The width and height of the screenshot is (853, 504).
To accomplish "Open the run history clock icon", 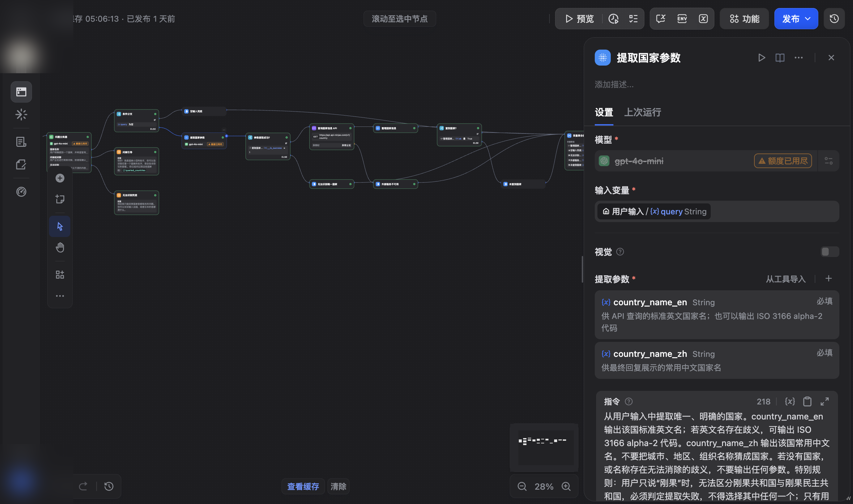I will pyautogui.click(x=613, y=19).
